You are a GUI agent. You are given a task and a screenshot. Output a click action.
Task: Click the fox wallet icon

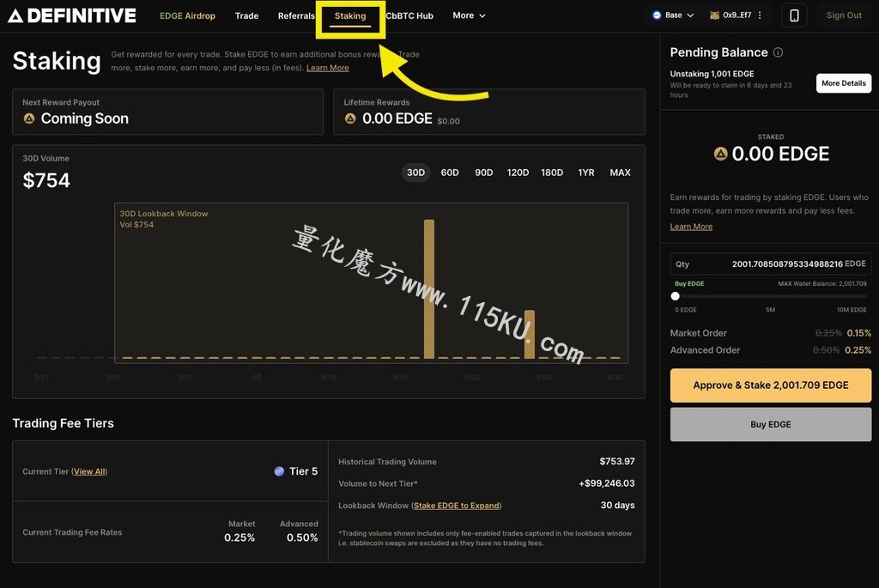coord(714,15)
